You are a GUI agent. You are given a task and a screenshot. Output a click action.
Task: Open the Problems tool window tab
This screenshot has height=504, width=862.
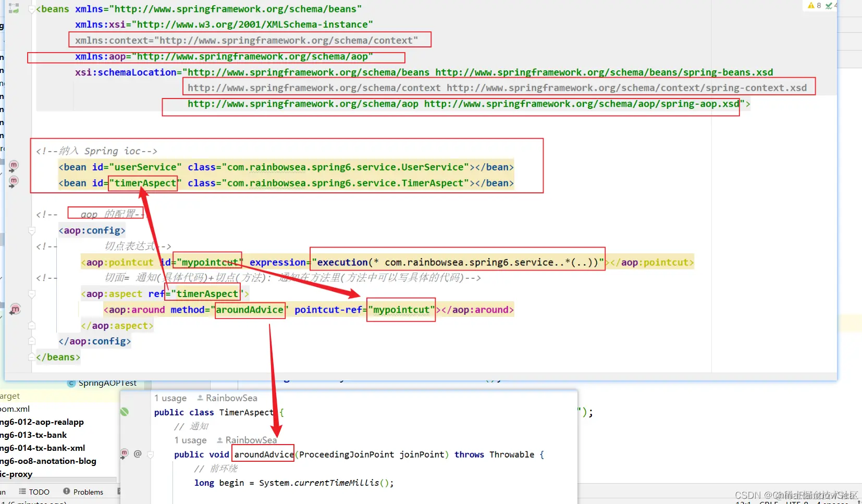pos(83,491)
